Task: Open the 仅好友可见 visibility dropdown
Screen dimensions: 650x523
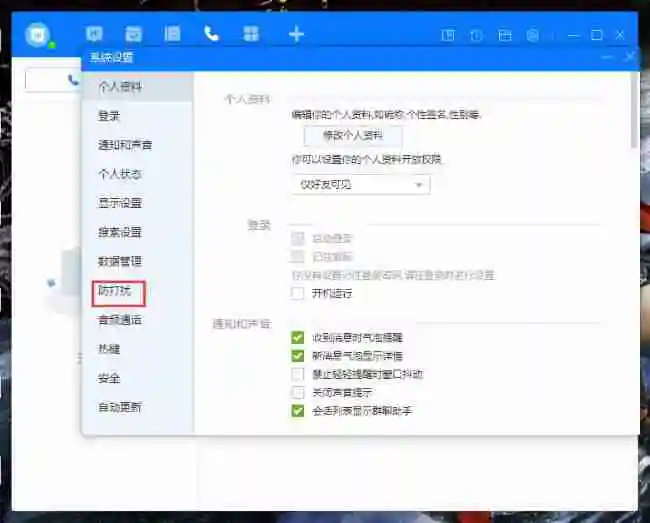Action: (x=360, y=185)
